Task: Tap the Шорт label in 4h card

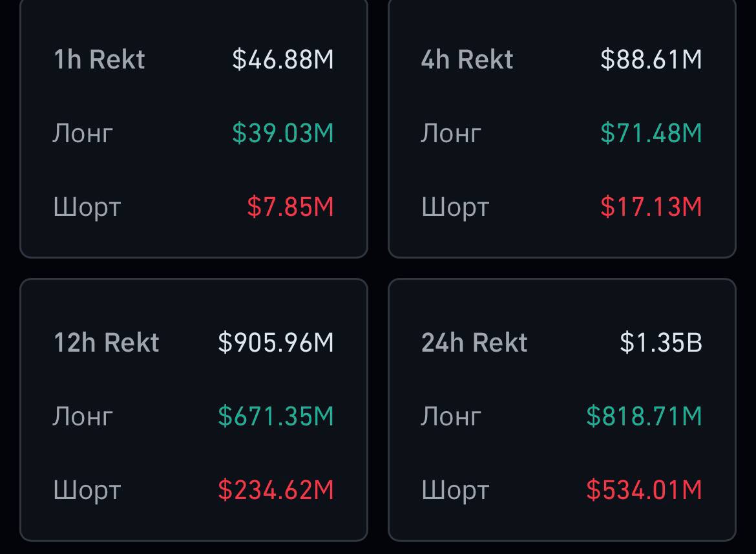Action: tap(455, 208)
